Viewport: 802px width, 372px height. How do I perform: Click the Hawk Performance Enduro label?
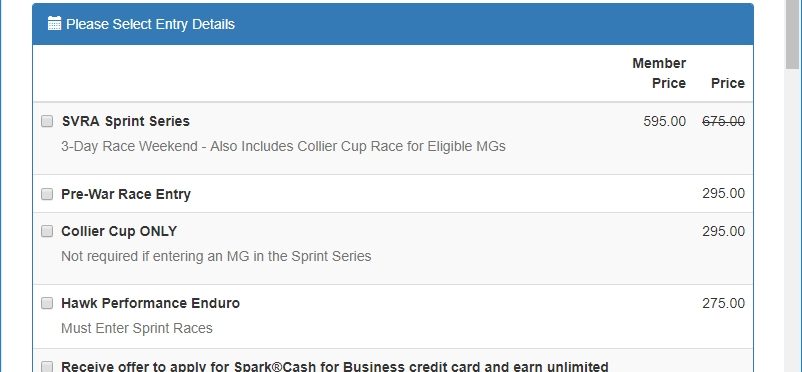click(150, 303)
